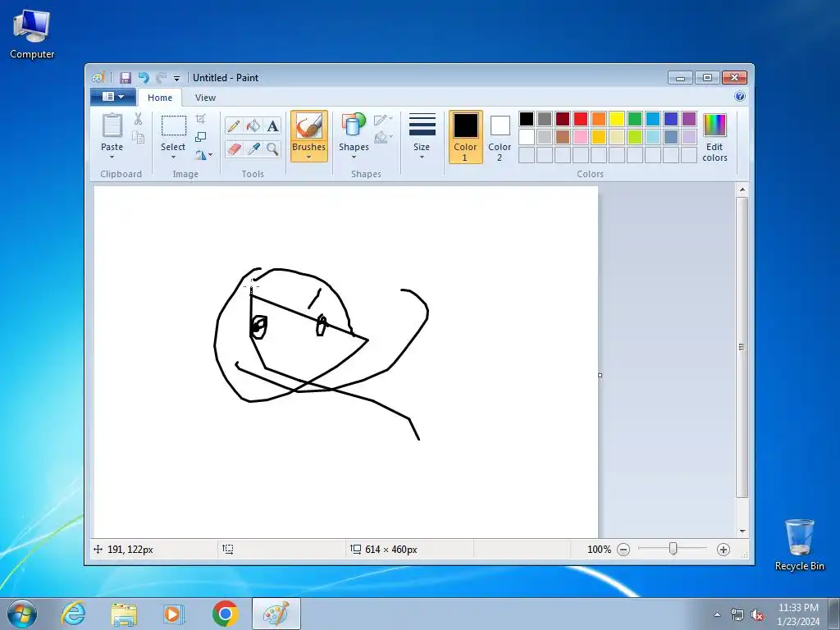The width and height of the screenshot is (840, 630).
Task: Open the Recycle Bin desktop icon
Action: click(799, 545)
